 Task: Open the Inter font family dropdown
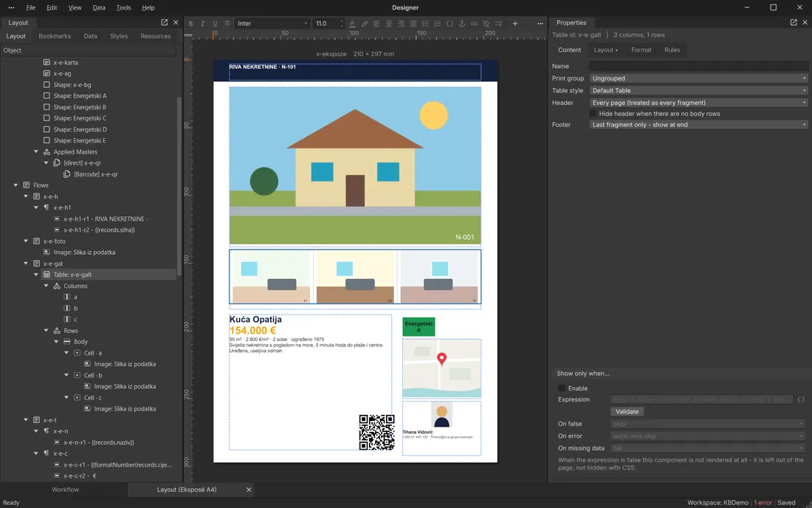pos(272,24)
